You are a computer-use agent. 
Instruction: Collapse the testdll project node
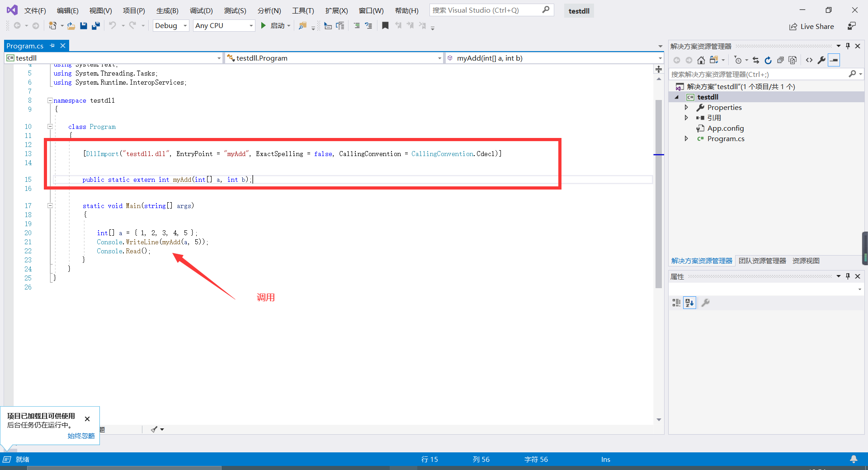[677, 97]
